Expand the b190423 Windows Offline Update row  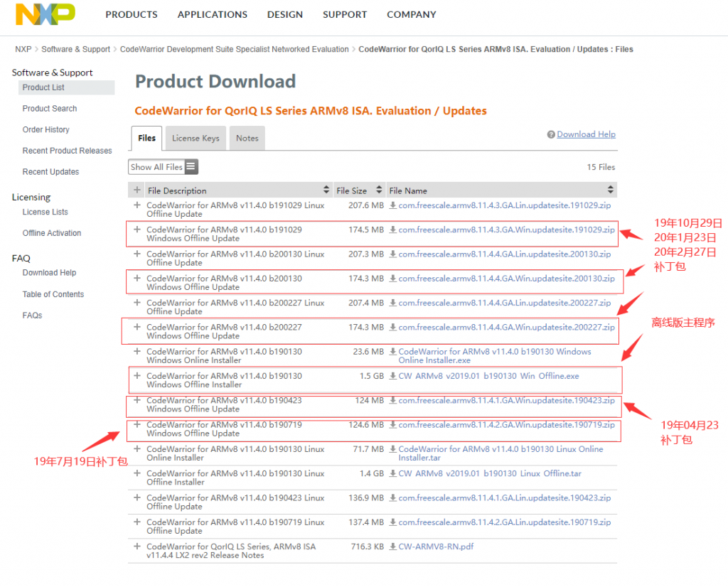click(137, 399)
